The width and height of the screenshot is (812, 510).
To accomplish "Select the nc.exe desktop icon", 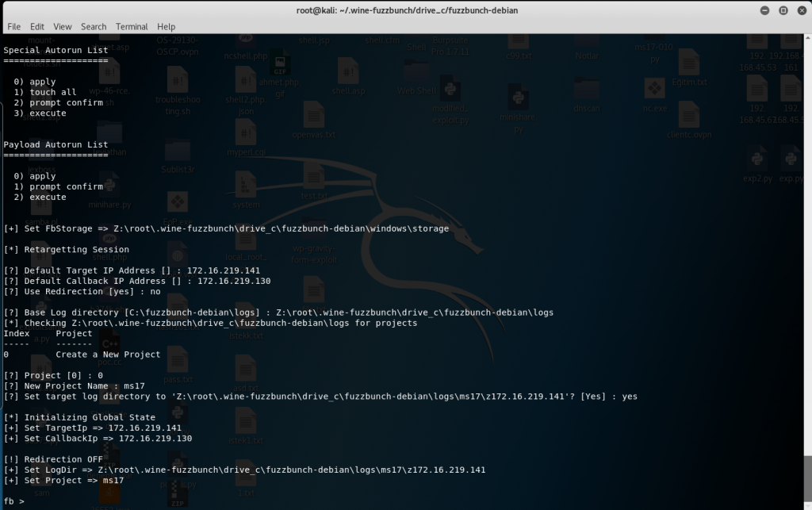I will pos(654,89).
